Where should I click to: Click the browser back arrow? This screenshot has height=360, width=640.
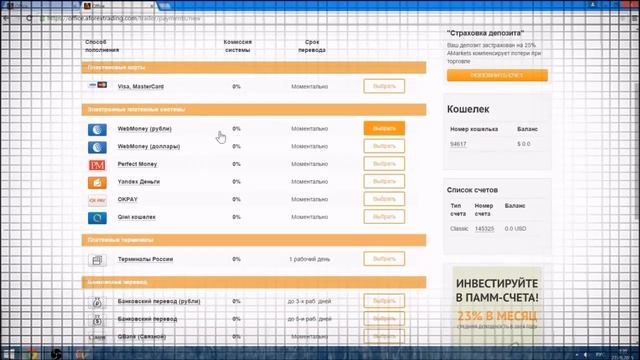click(x=6, y=18)
